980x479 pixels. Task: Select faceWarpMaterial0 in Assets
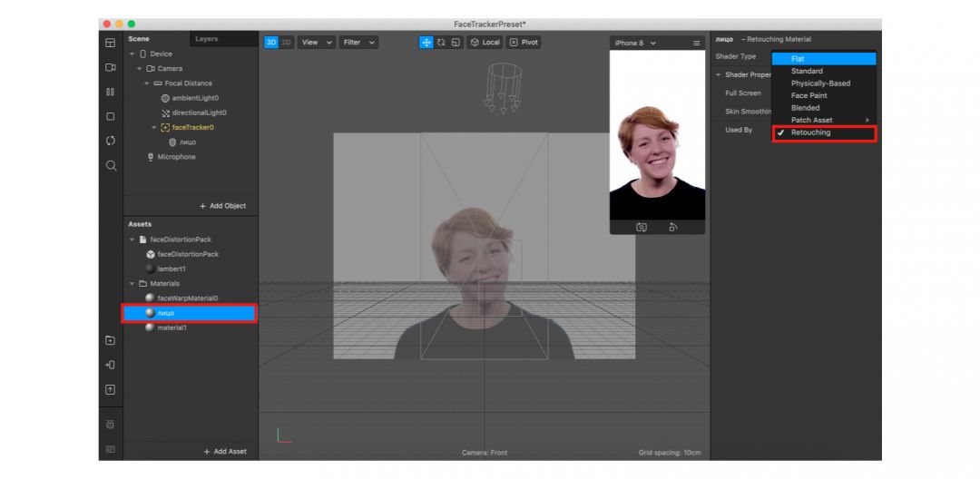(187, 298)
